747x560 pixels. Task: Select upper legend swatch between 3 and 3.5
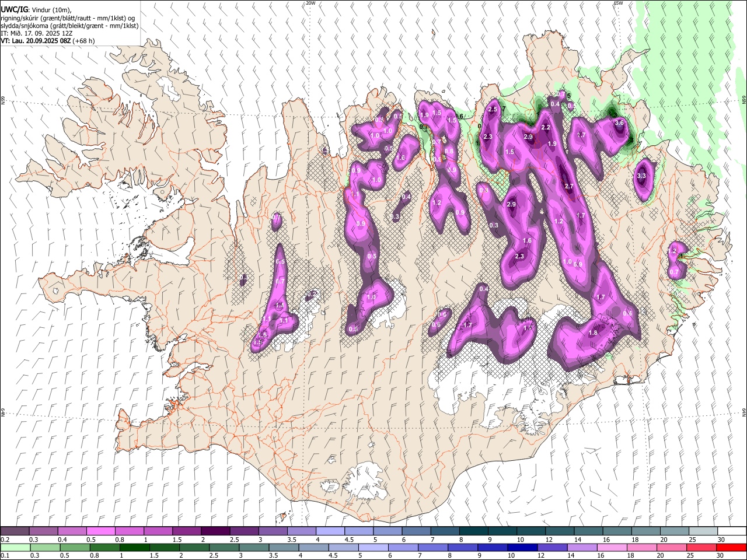tap(273, 531)
